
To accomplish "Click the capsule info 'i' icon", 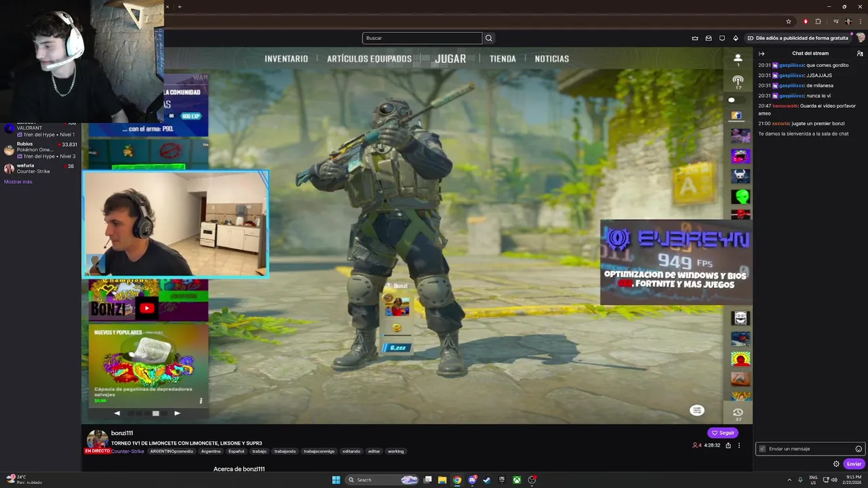I will [x=201, y=401].
